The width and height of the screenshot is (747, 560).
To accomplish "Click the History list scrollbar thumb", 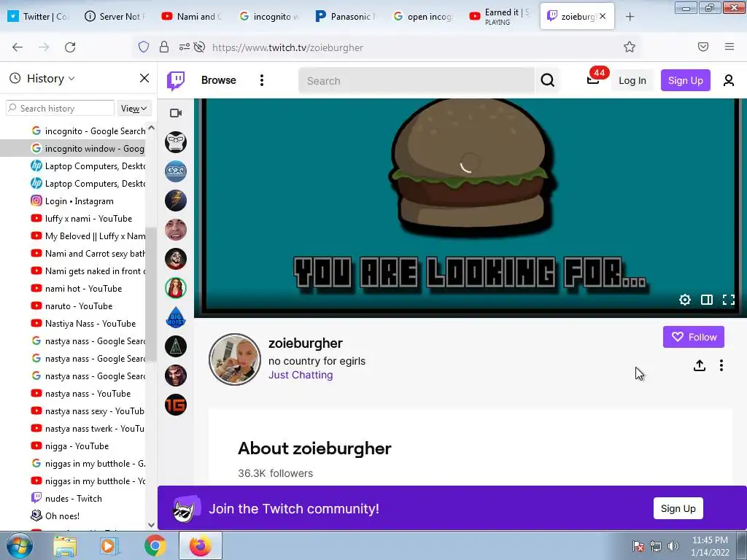I will point(151,295).
